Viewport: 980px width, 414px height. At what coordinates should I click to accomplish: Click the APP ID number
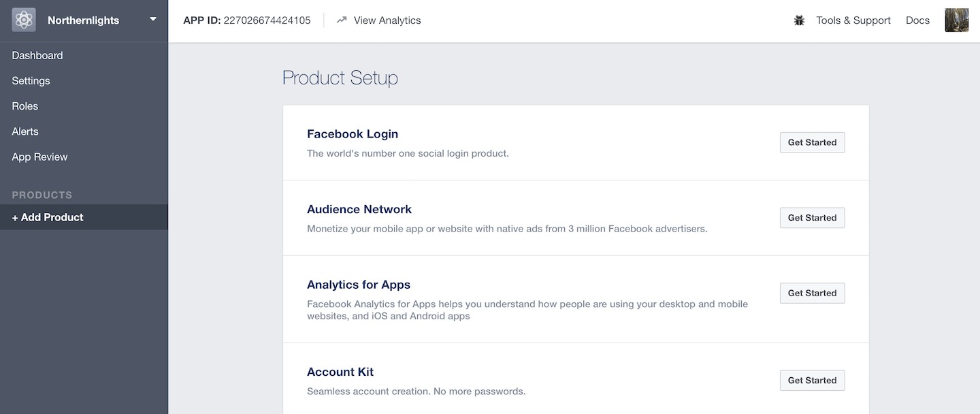267,20
